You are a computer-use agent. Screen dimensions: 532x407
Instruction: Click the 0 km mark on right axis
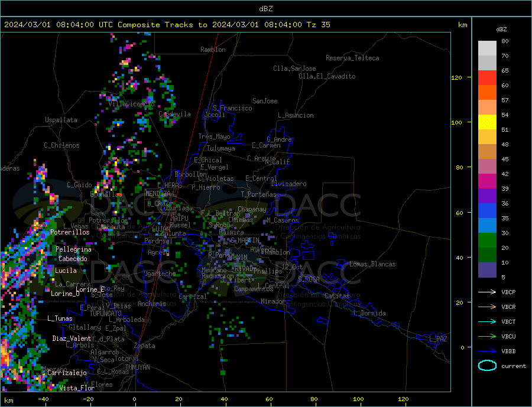coord(462,348)
